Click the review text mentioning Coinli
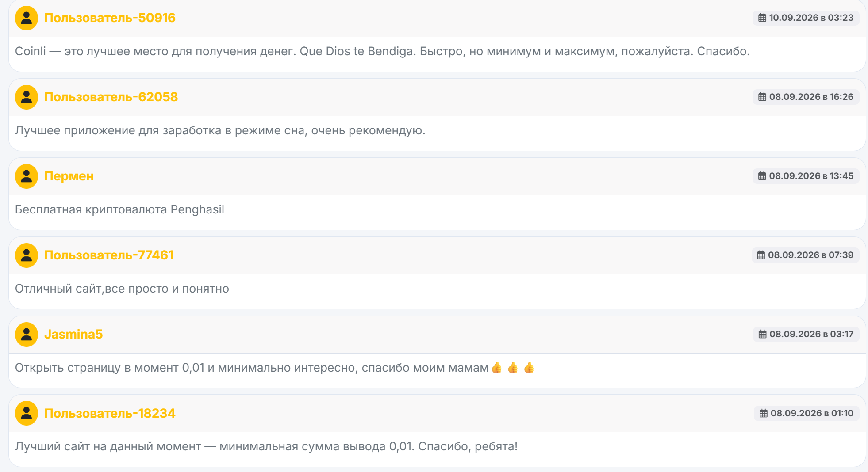 click(x=382, y=51)
